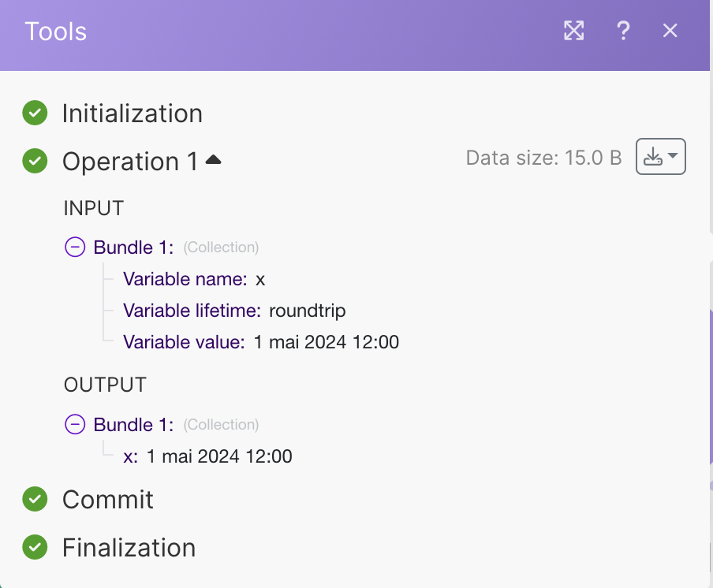Screen dimensions: 713x588
Task: Click the Initialization green check icon
Action: (34, 113)
